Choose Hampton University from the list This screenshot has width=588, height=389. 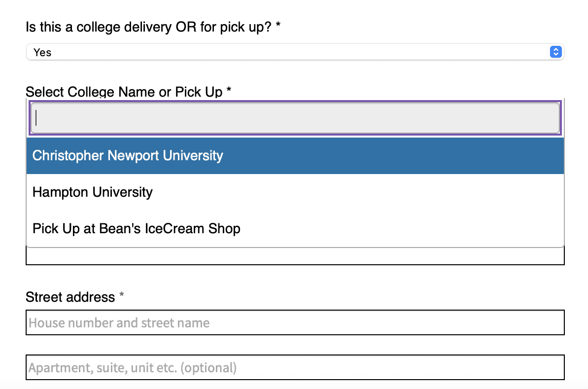click(x=93, y=192)
